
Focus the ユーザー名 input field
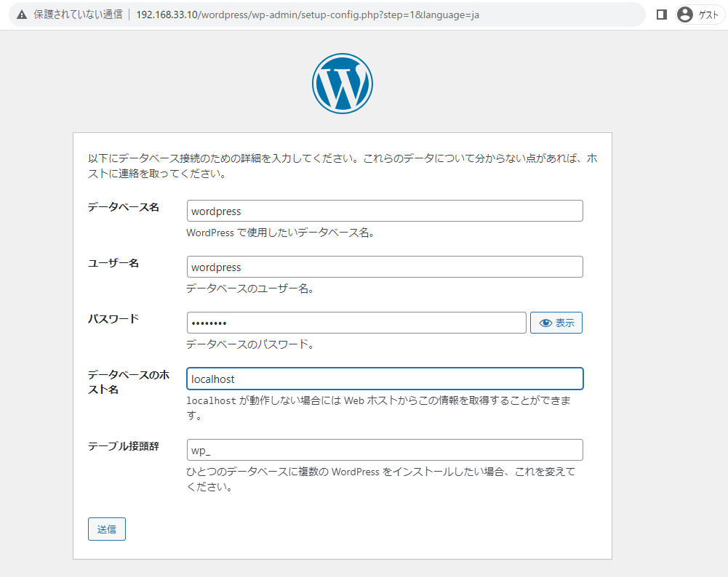tap(385, 267)
